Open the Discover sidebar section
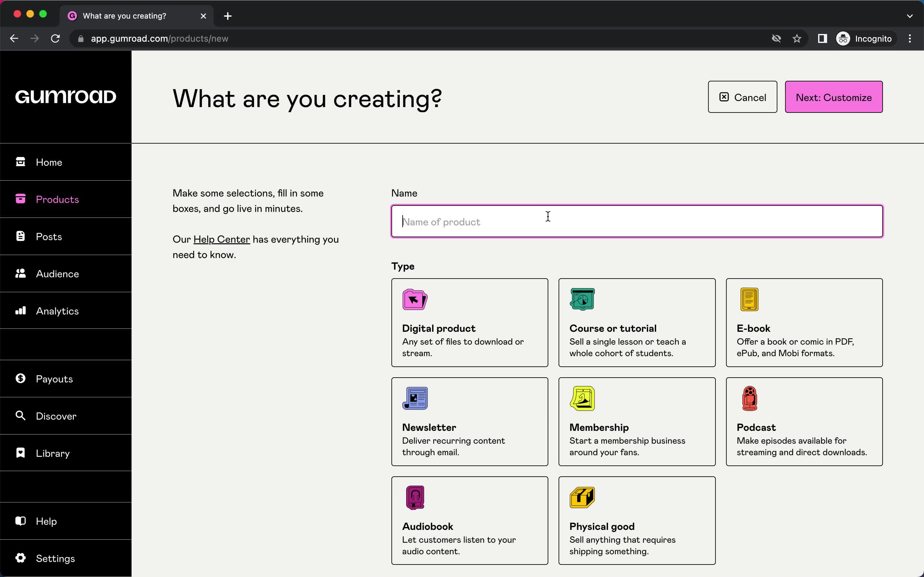Image resolution: width=924 pixels, height=577 pixels. click(x=55, y=415)
